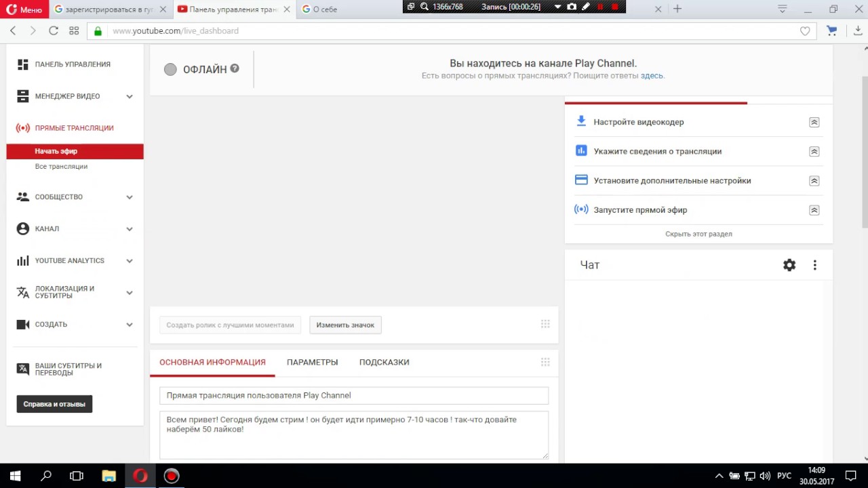
Task: Click Создать ролик с лучшими моментами button
Action: tap(230, 325)
